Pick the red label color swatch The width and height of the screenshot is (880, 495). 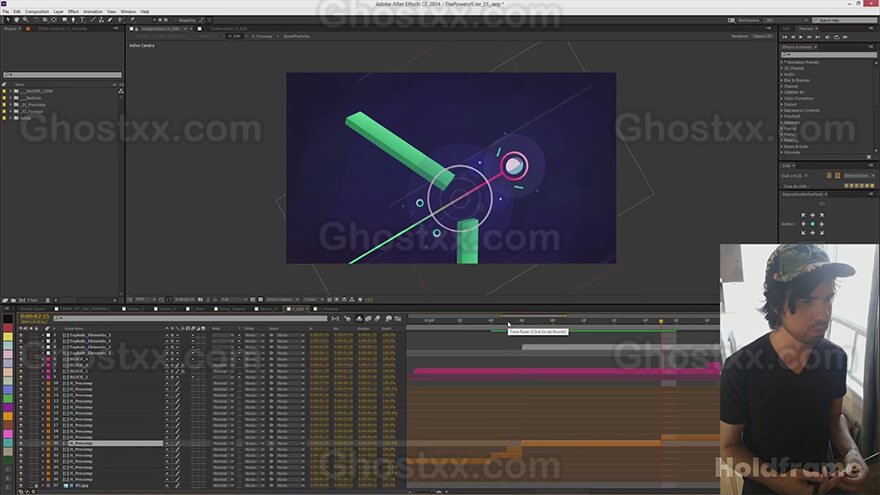coord(8,327)
